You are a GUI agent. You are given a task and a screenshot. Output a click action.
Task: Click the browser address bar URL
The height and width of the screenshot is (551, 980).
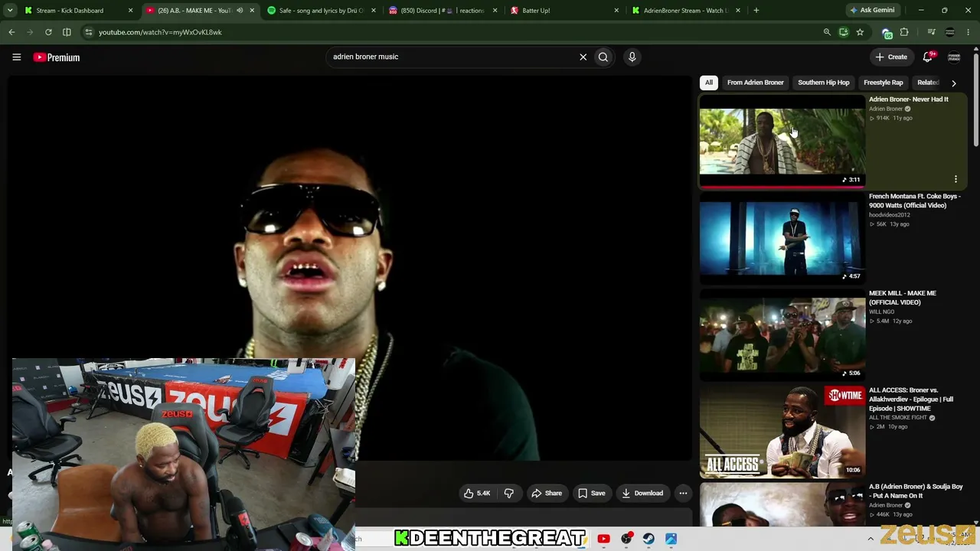pos(160,32)
